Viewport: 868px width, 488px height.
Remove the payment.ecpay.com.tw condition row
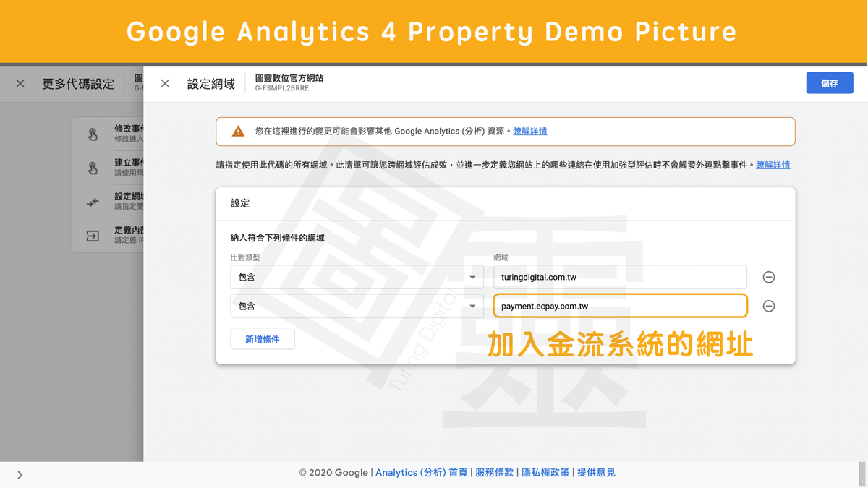click(x=769, y=307)
